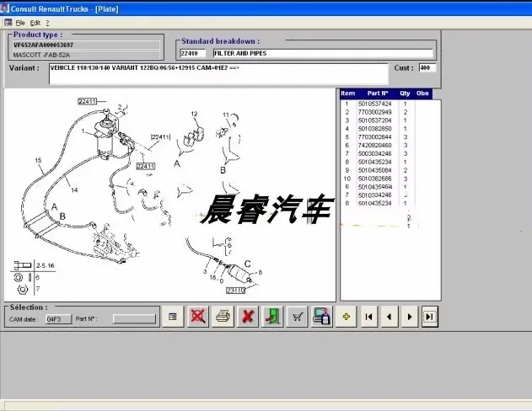The image size is (532, 411).
Task: Click callout number 1 near the filter
Action: tap(83, 131)
